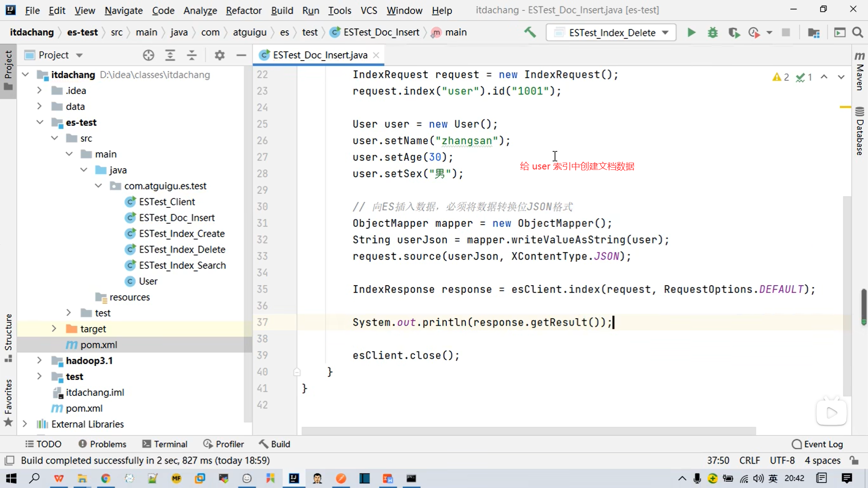Build project using the hammer icon
This screenshot has height=488, width=868.
[530, 33]
